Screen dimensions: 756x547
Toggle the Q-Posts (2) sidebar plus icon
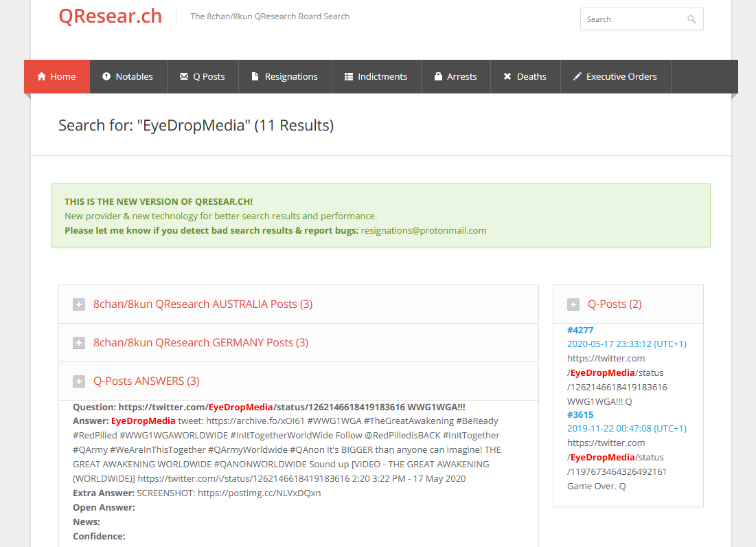(x=573, y=304)
